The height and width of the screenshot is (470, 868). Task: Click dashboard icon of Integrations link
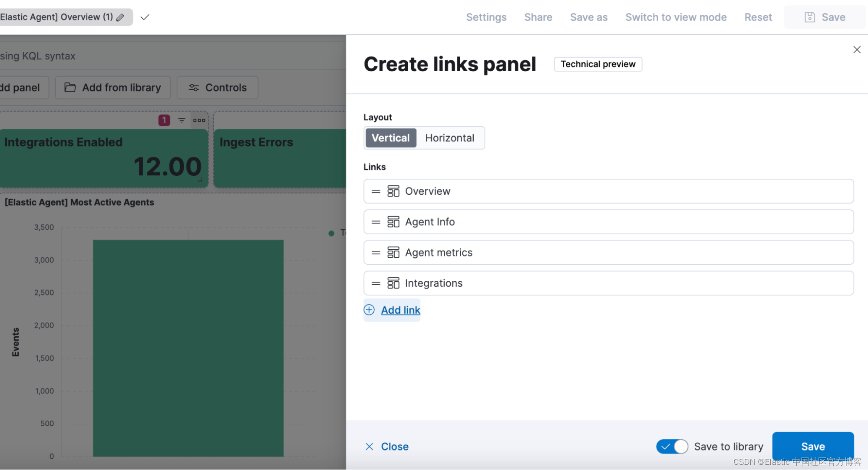point(393,283)
